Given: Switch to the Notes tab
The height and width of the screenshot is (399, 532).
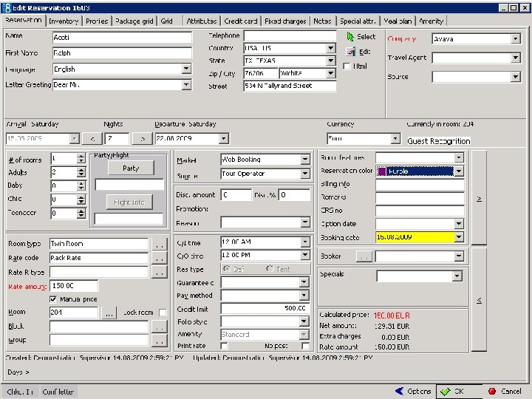Looking at the screenshot, I should click(322, 21).
